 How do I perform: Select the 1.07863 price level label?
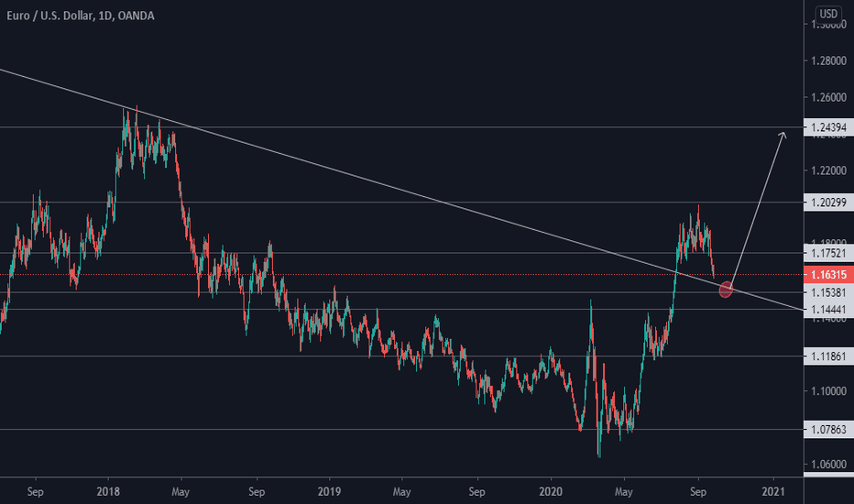pyautogui.click(x=828, y=430)
